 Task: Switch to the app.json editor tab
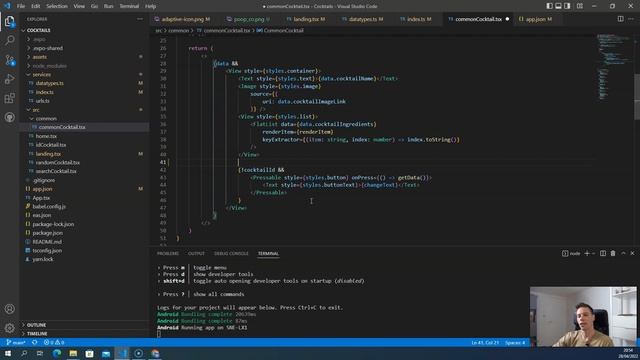click(x=535, y=19)
